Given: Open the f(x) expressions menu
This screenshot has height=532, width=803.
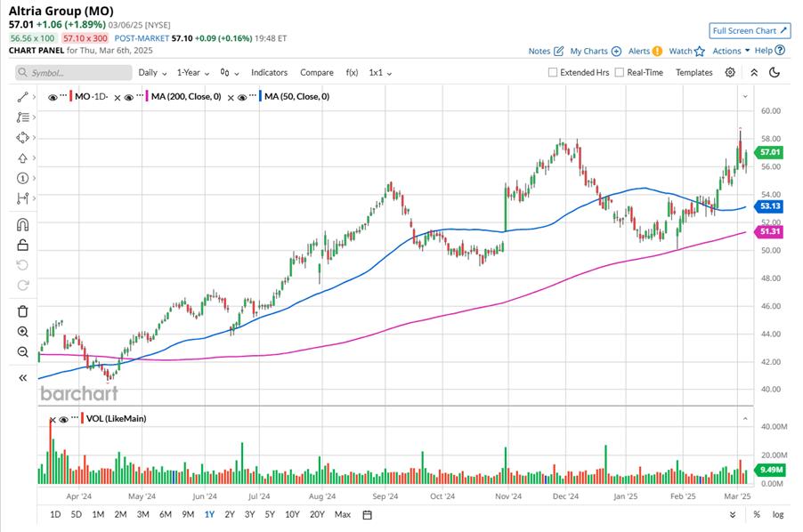Looking at the screenshot, I should 352,73.
